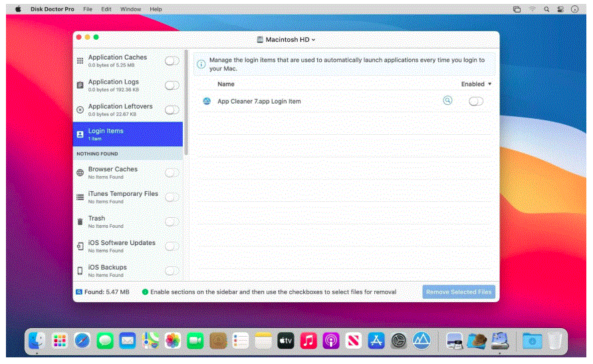Click the iTunes Temporary Files list icon
The height and width of the screenshot is (364, 593).
point(80,197)
